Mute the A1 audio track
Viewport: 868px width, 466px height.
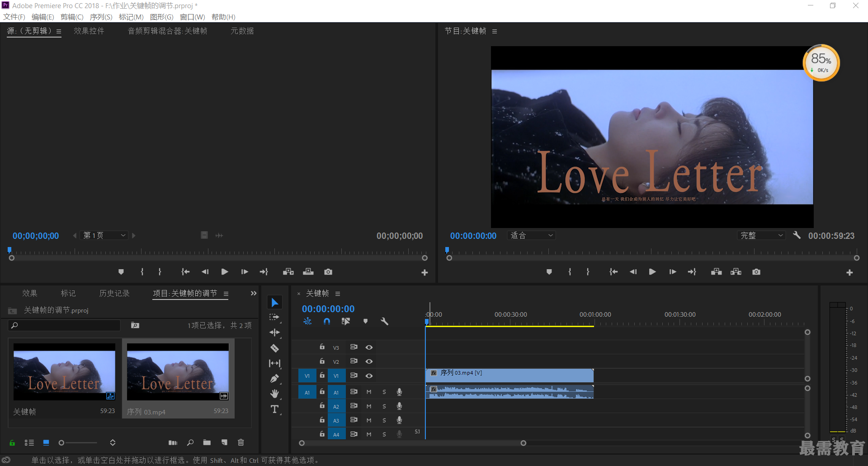369,392
